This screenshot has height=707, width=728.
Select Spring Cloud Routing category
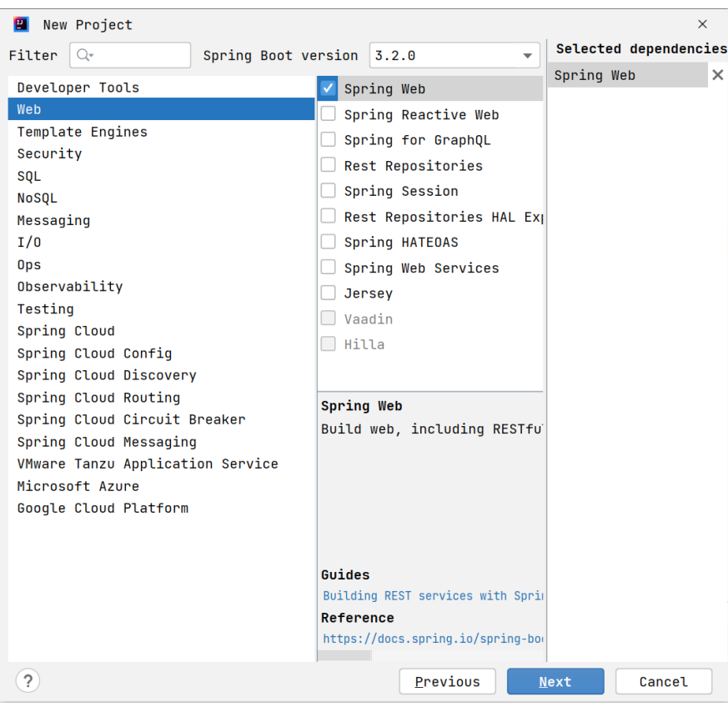tap(161, 398)
